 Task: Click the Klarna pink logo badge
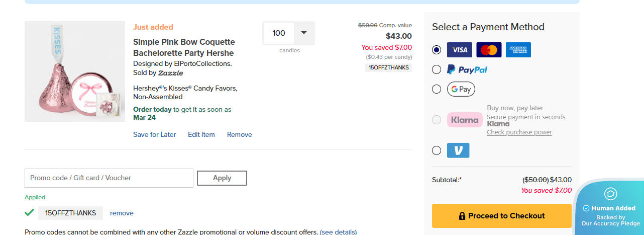(465, 120)
